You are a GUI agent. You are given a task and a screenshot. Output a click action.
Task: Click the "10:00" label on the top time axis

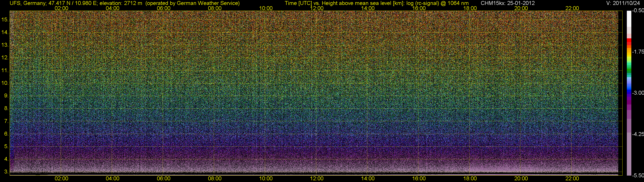(266, 8)
